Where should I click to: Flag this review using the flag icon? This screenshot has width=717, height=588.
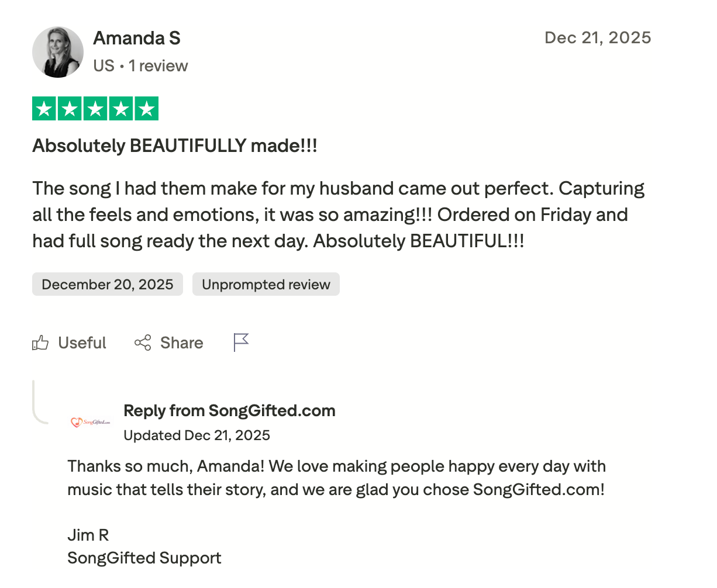click(241, 343)
